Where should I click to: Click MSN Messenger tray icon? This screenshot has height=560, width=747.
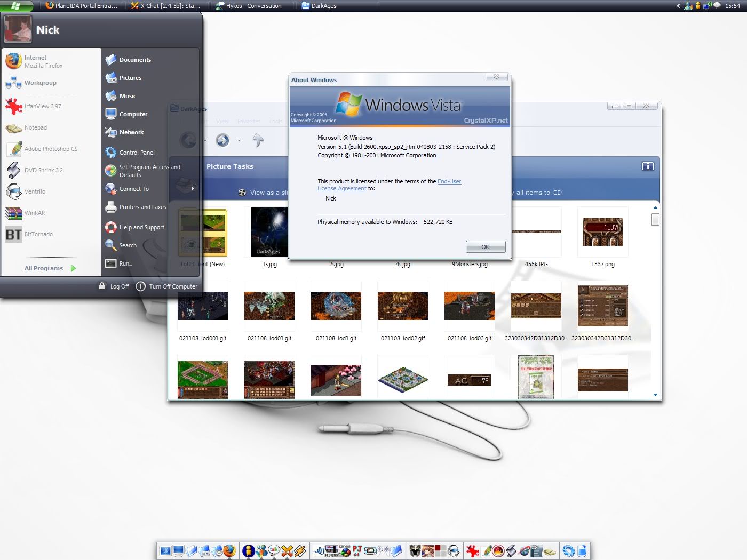click(688, 6)
